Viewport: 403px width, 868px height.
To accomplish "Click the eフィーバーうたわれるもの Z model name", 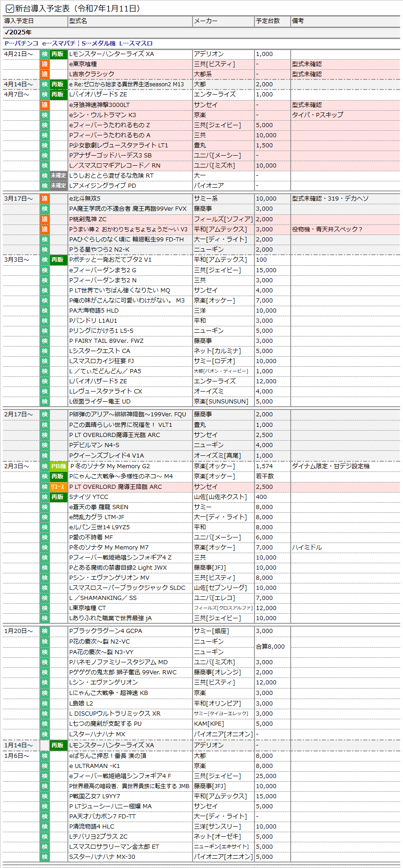I will tap(110, 125).
